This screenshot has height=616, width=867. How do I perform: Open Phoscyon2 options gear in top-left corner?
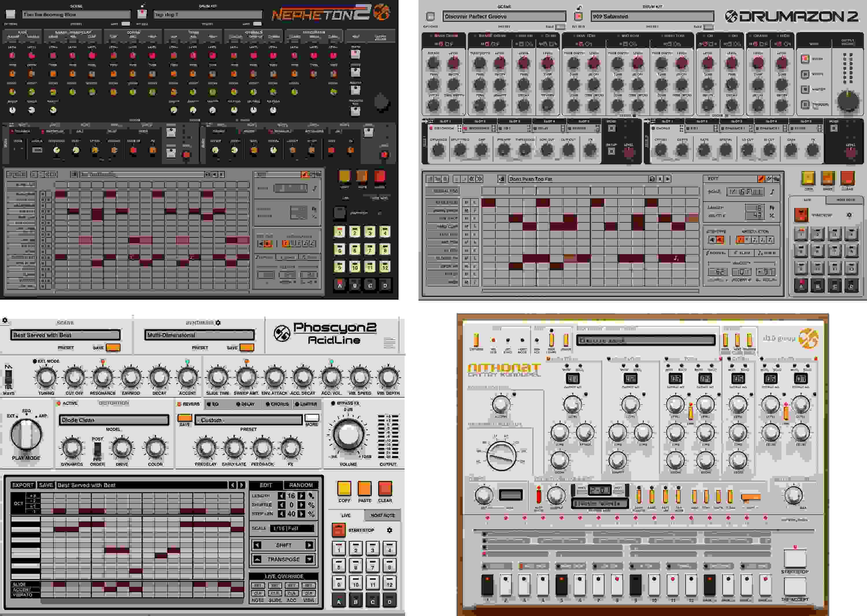pos(5,321)
